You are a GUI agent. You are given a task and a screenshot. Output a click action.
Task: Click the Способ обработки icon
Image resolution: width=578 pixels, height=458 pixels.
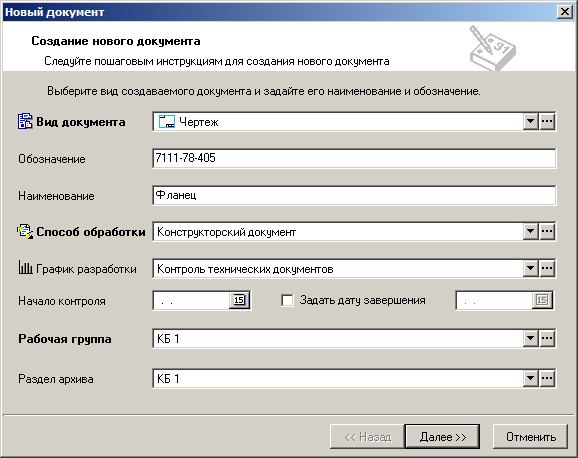[25, 232]
